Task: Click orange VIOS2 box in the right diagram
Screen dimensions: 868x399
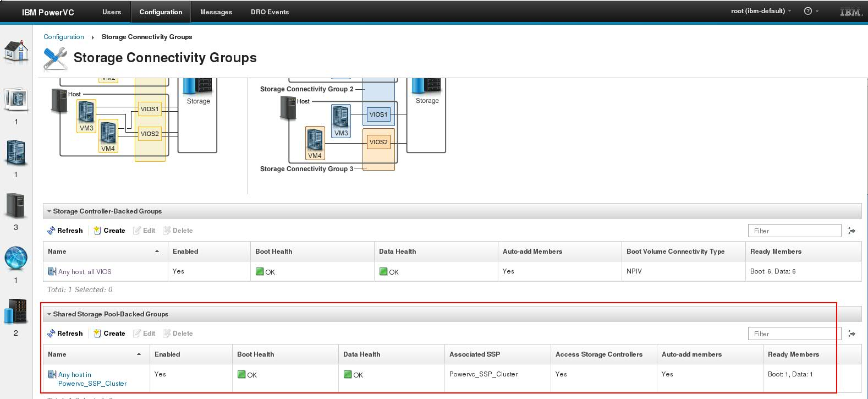Action: 378,142
